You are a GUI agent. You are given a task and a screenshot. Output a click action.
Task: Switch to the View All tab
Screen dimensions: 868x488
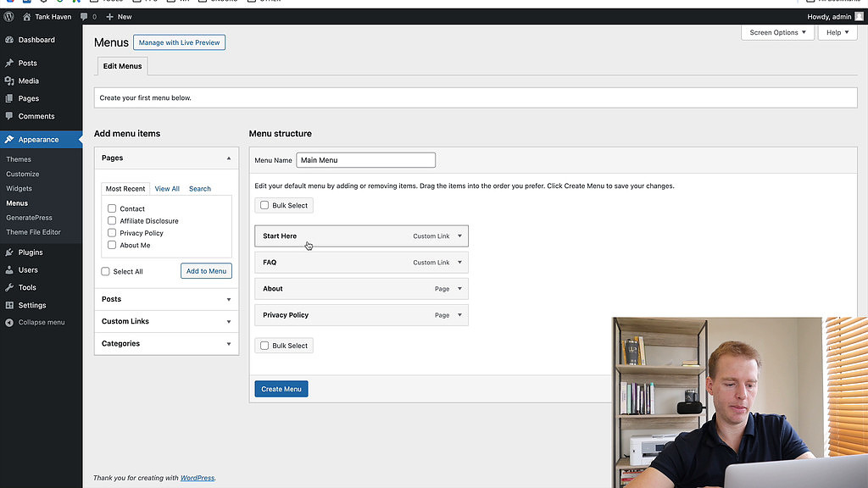(x=166, y=188)
